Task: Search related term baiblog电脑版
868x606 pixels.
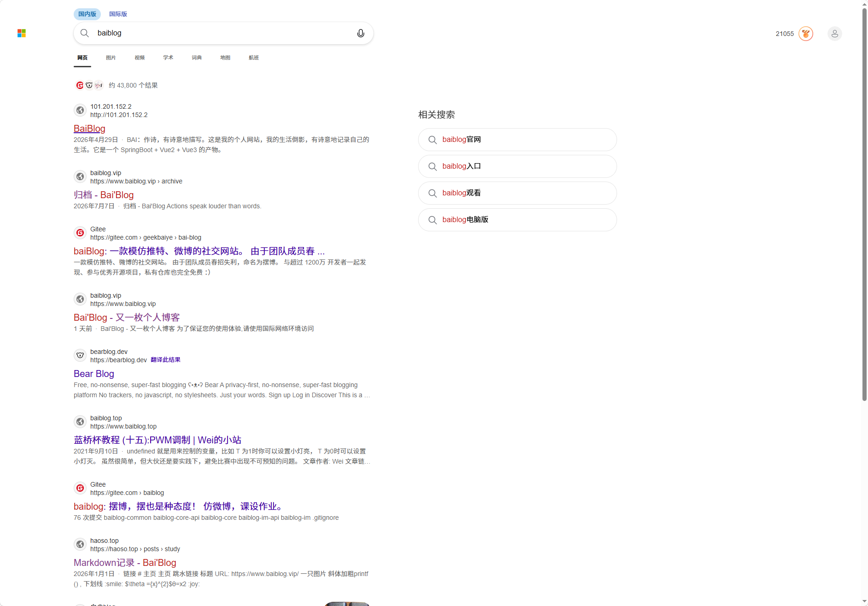Action: pyautogui.click(x=518, y=220)
